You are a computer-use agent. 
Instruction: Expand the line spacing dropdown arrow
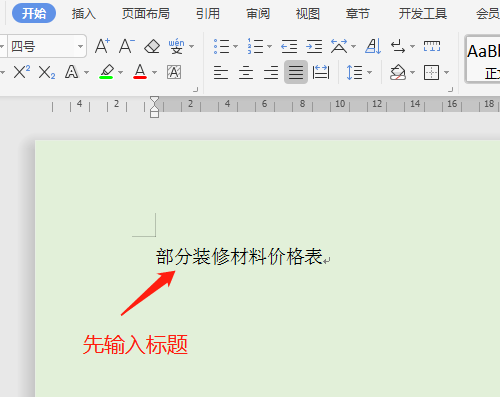click(369, 72)
